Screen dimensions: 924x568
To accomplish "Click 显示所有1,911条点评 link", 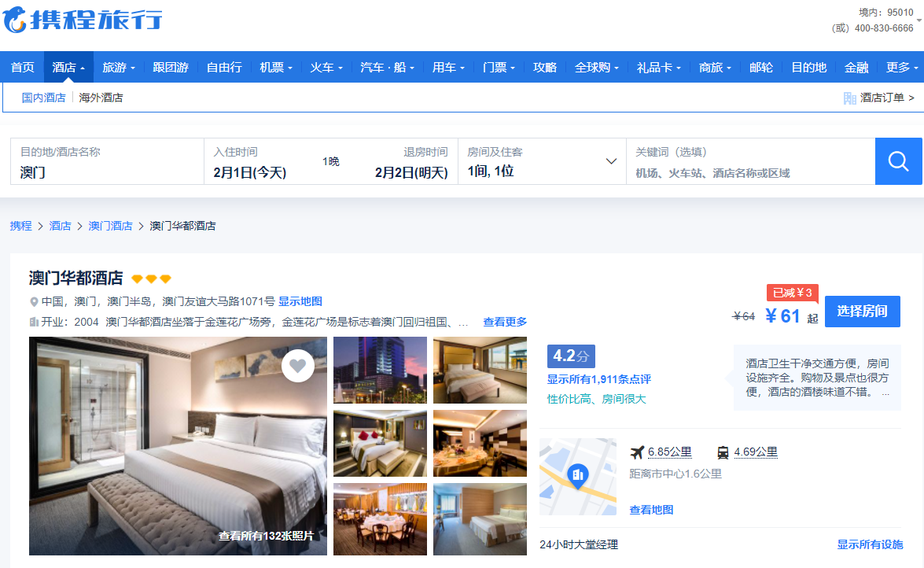I will coord(598,379).
